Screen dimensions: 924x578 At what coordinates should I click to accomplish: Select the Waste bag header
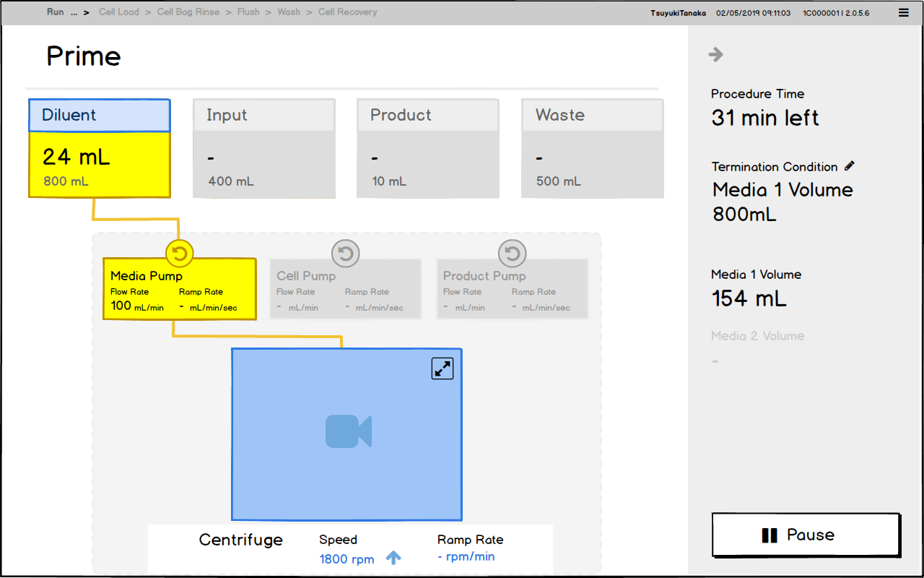click(x=592, y=116)
